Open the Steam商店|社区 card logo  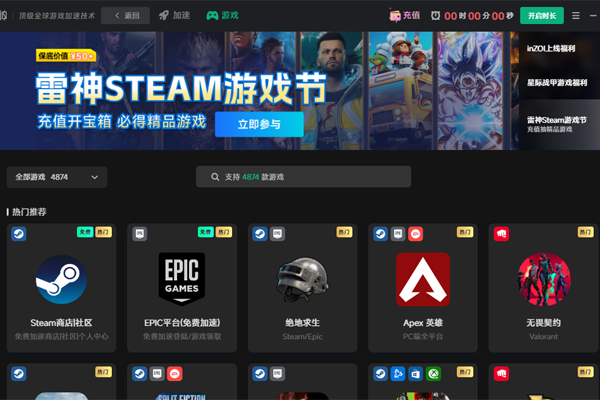click(x=61, y=279)
